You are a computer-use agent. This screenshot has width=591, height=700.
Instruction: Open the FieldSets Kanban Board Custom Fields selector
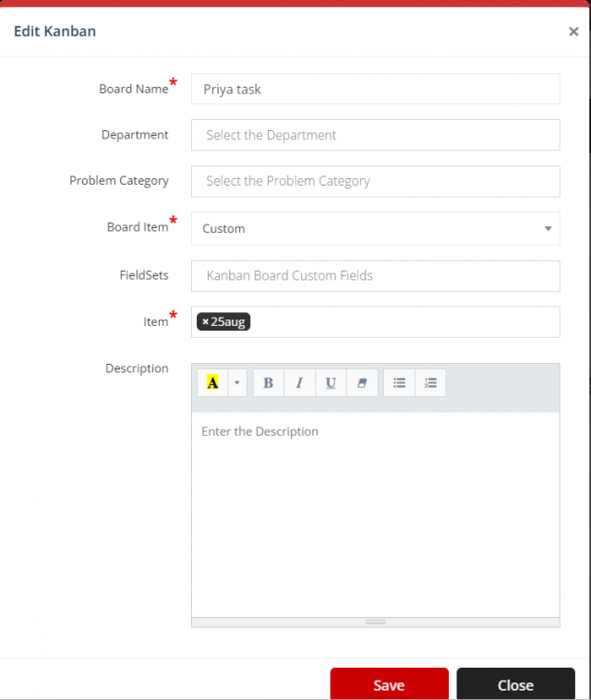pos(376,276)
